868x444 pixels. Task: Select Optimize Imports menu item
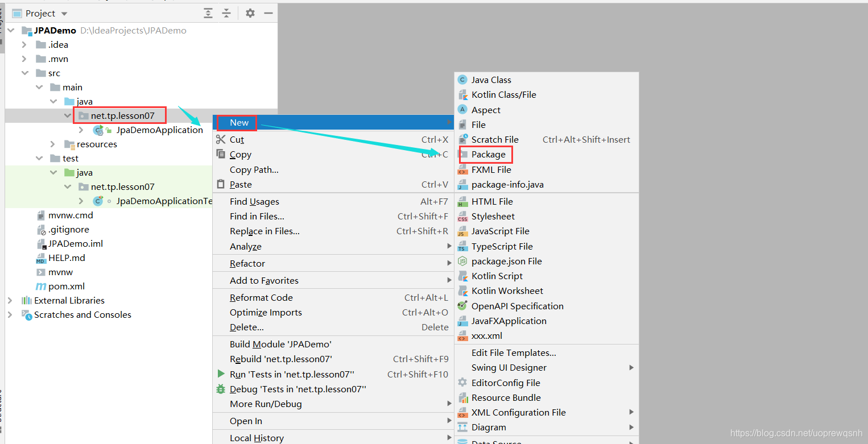tap(333, 312)
